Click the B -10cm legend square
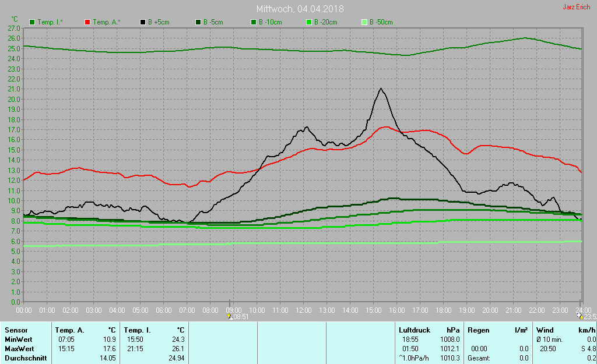Viewport: 597px width, 364px height. (254, 22)
